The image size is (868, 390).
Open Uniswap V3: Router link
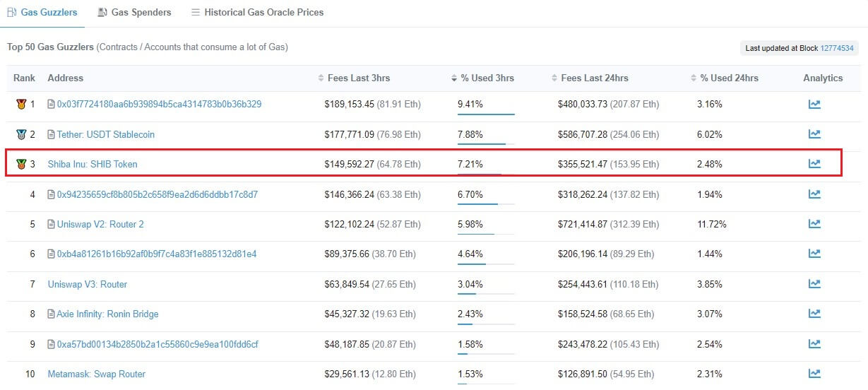[88, 284]
